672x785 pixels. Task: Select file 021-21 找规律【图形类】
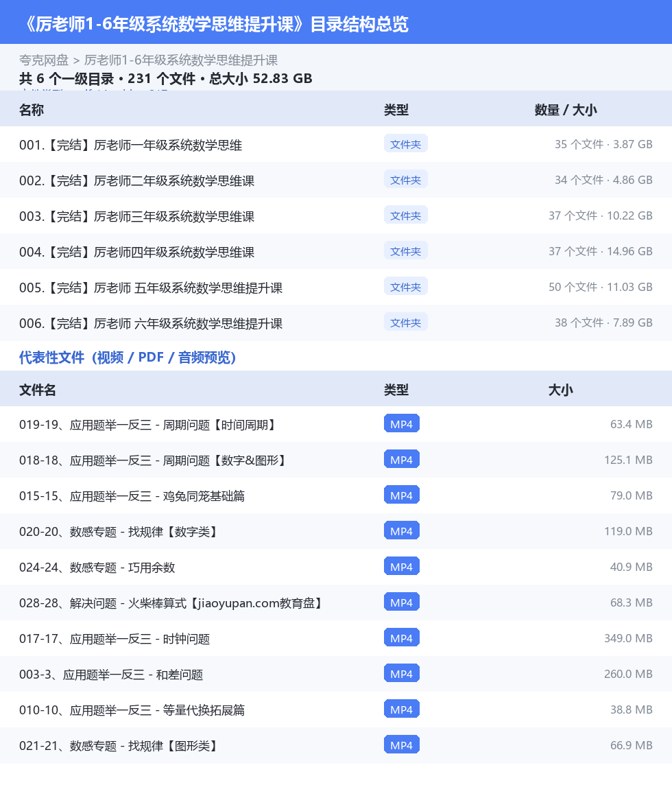point(119,746)
